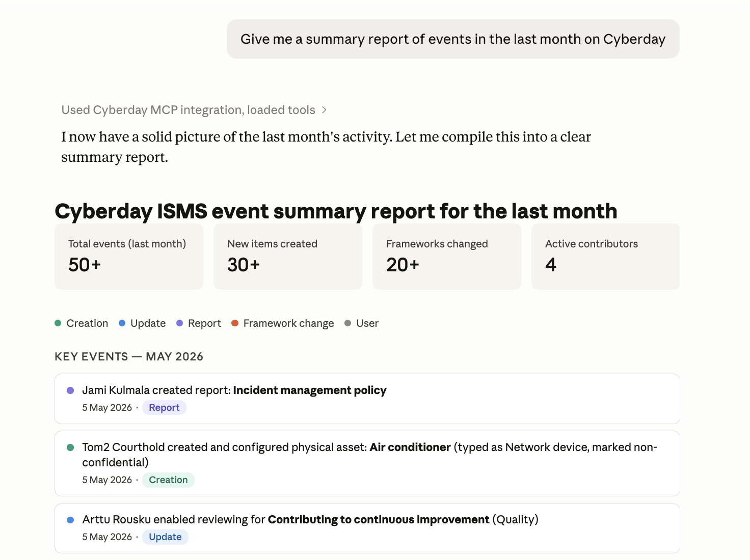The width and height of the screenshot is (750, 560).
Task: Select the Report tag on Incident policy event
Action: point(164,408)
